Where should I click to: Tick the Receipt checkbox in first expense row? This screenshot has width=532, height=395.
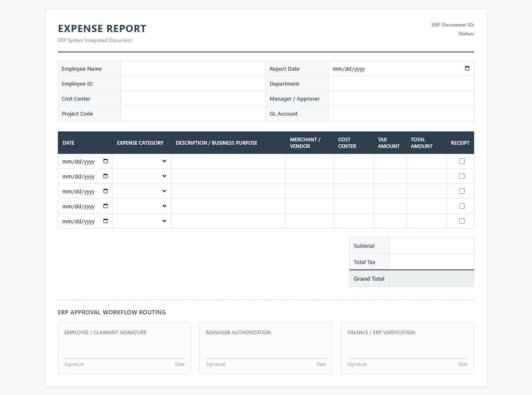pyautogui.click(x=462, y=161)
